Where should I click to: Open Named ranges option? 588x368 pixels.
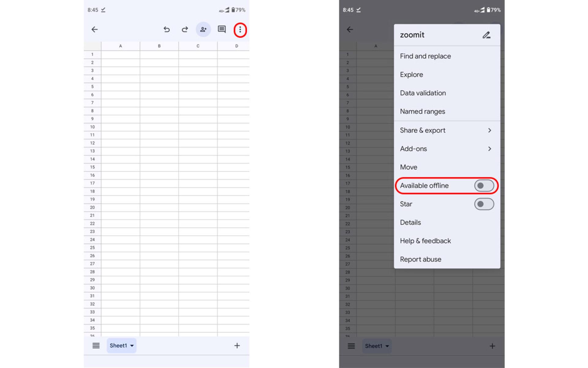pos(423,111)
